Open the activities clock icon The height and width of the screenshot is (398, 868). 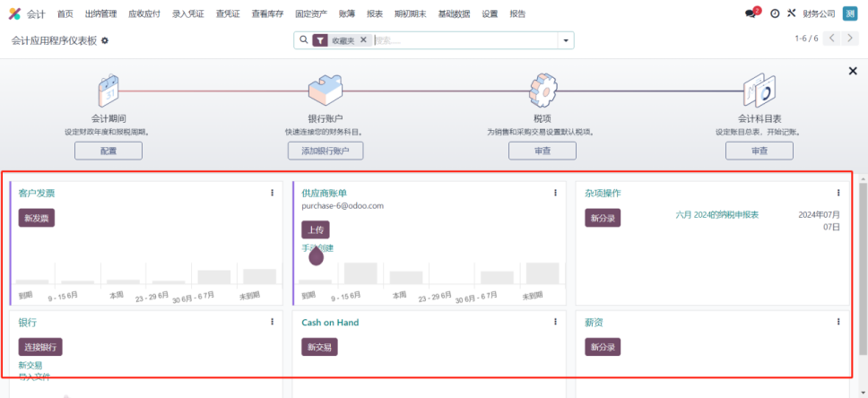pos(775,13)
